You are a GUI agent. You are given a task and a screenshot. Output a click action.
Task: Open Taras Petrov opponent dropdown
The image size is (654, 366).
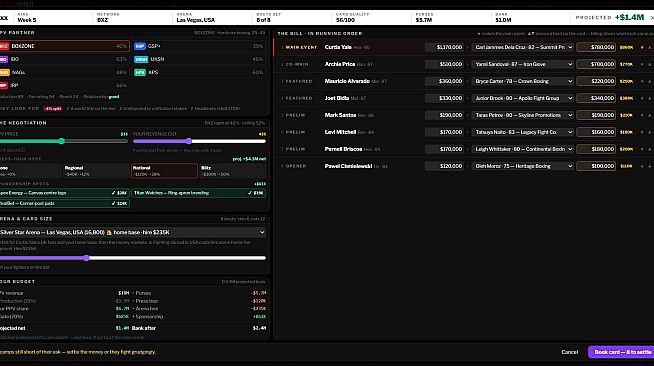click(523, 115)
